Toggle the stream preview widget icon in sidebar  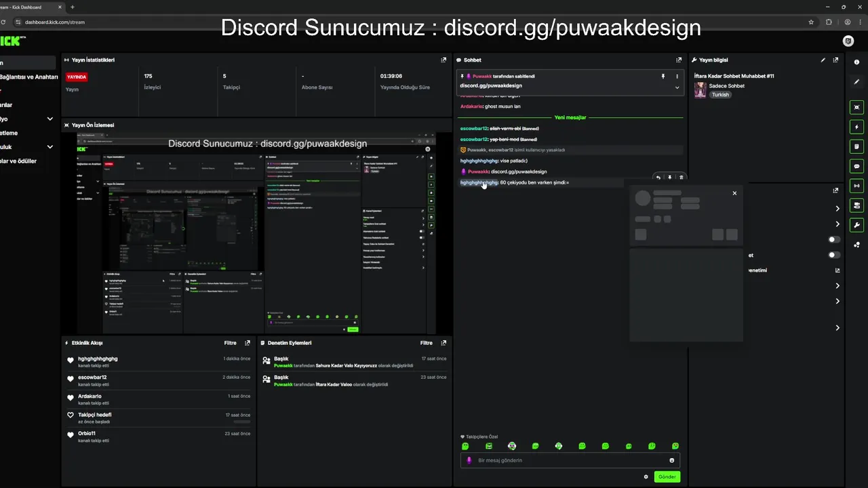[x=857, y=107]
